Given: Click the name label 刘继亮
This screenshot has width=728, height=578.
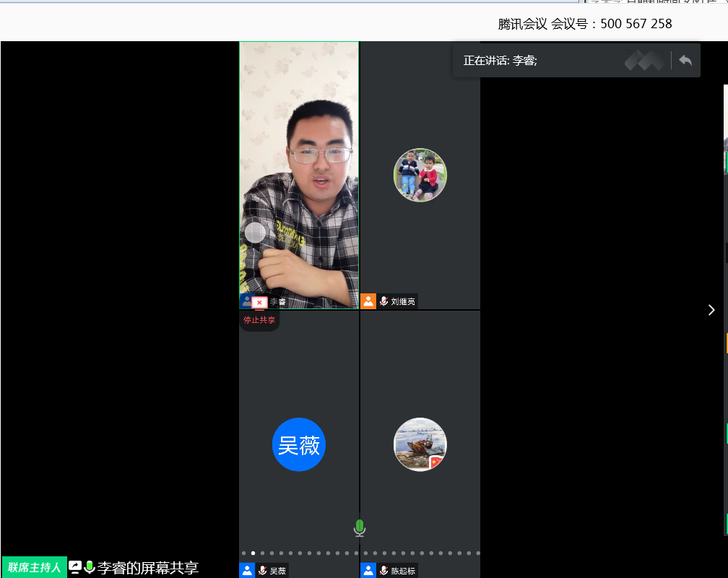Looking at the screenshot, I should click(403, 301).
